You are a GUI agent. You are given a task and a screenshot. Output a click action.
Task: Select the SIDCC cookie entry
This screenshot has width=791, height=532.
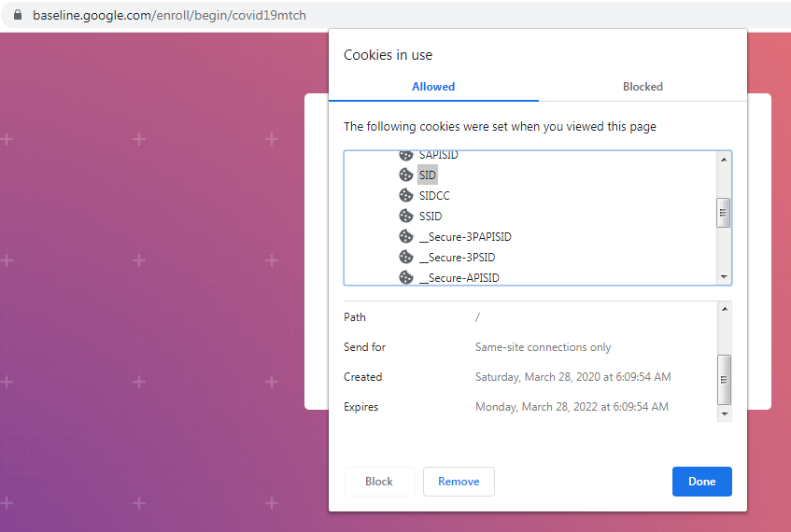point(434,196)
